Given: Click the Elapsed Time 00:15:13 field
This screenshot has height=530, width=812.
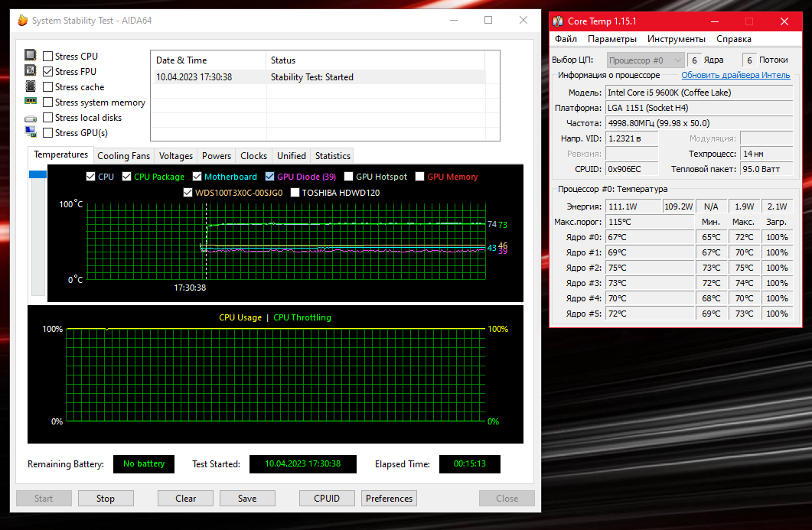Looking at the screenshot, I should [x=470, y=464].
